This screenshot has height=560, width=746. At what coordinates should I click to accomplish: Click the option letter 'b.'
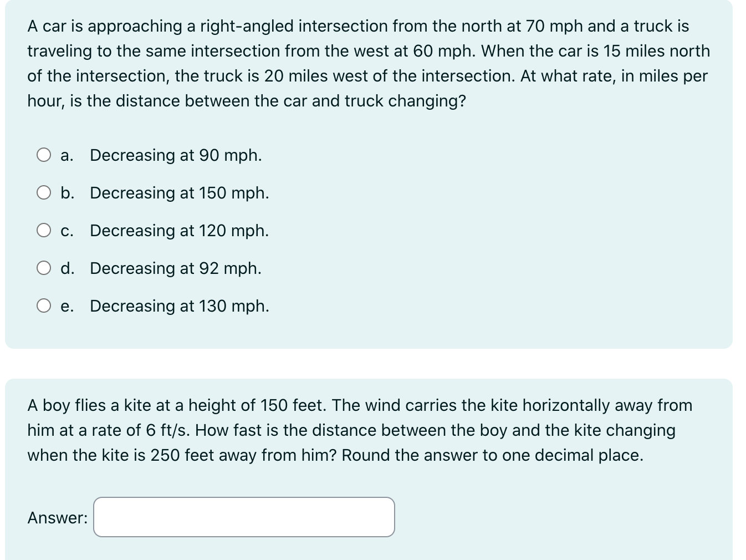click(x=68, y=193)
